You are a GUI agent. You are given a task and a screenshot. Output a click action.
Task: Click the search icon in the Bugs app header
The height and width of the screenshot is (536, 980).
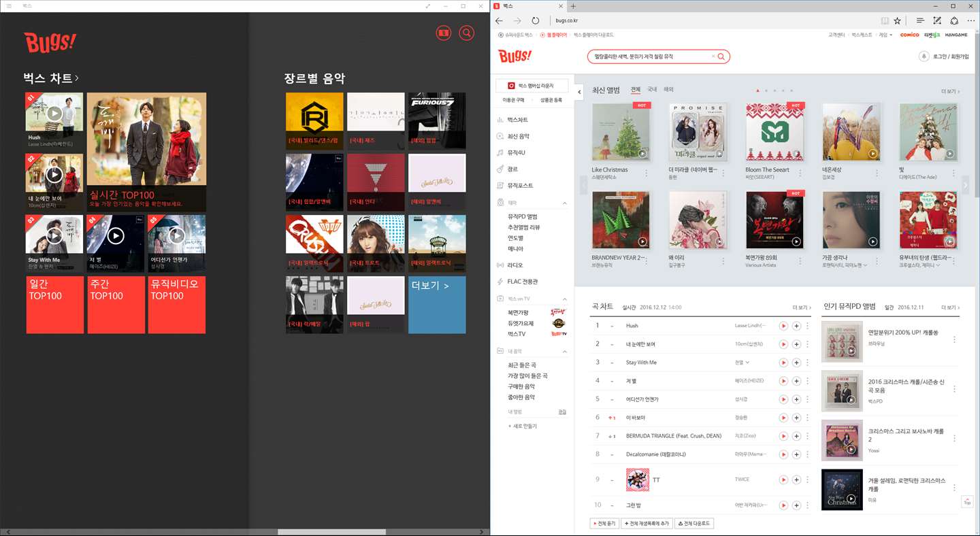466,33
